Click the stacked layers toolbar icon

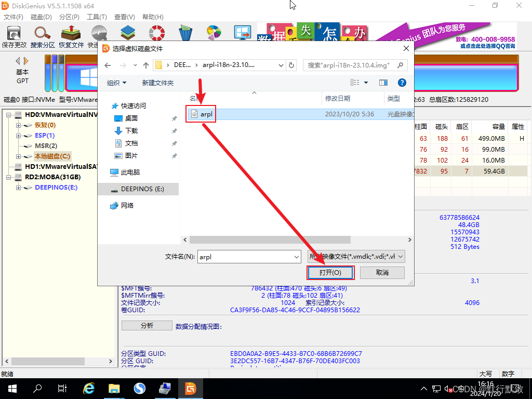(128, 33)
